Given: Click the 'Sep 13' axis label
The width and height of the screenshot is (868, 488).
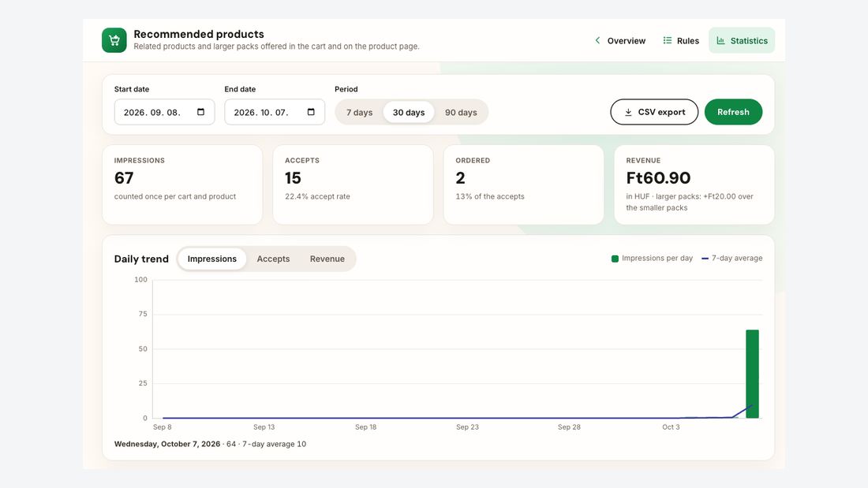Looking at the screenshot, I should click(264, 427).
